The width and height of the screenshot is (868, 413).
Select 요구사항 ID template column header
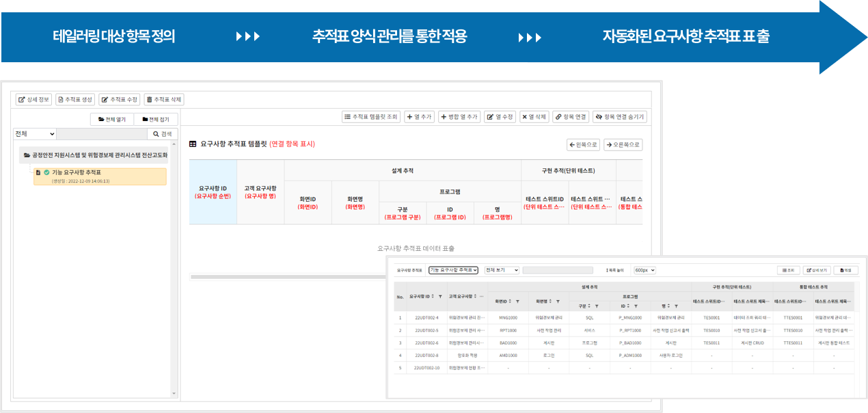coord(213,191)
